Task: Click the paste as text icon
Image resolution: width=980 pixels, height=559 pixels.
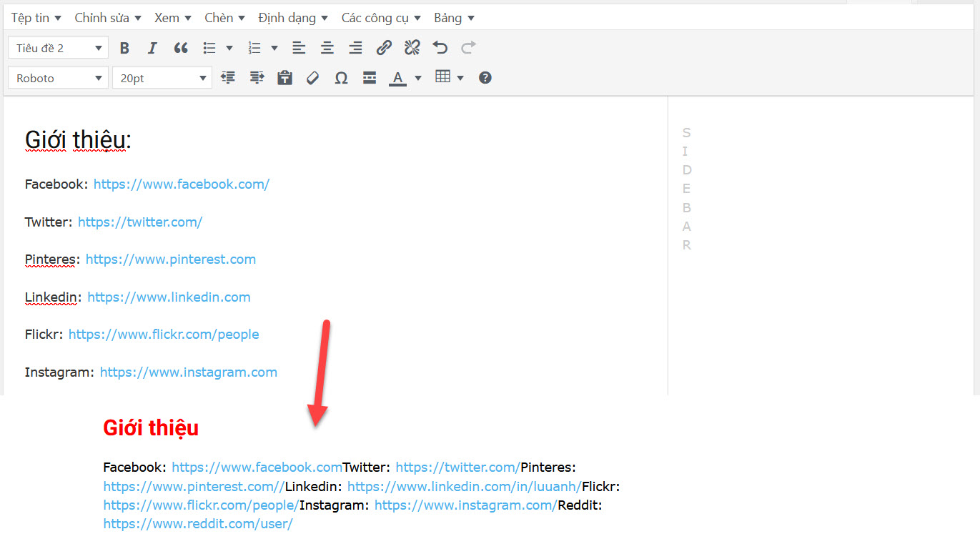Action: (x=284, y=78)
